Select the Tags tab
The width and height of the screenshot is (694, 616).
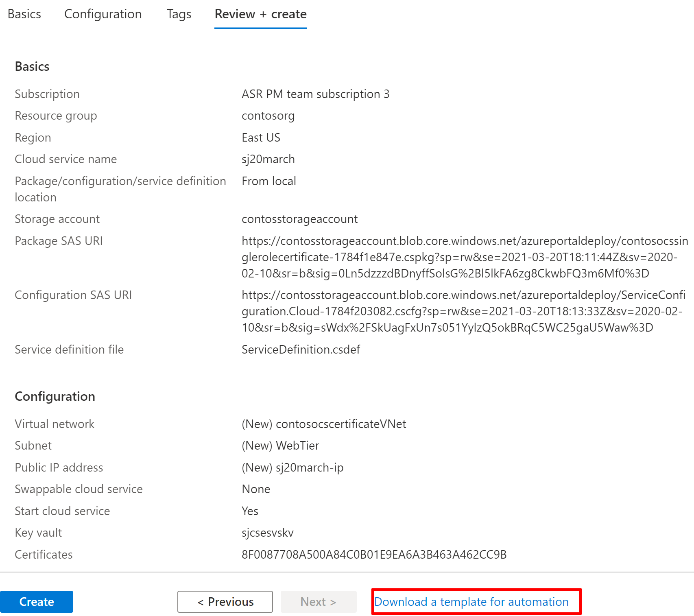pyautogui.click(x=179, y=14)
